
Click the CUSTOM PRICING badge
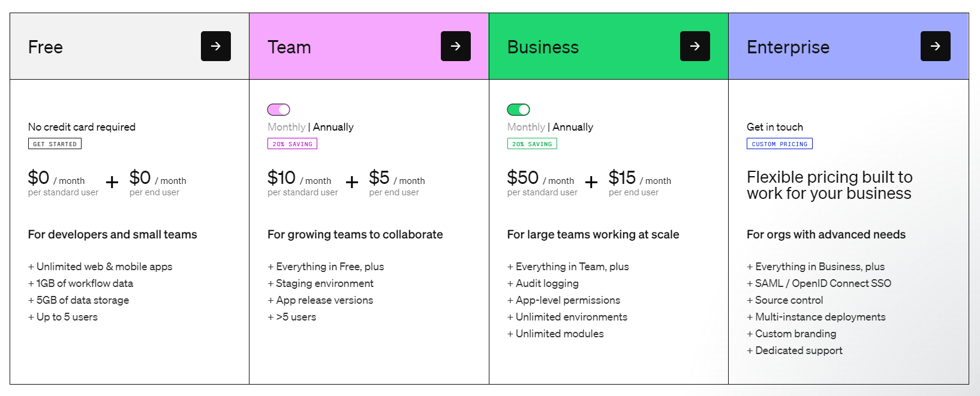780,144
